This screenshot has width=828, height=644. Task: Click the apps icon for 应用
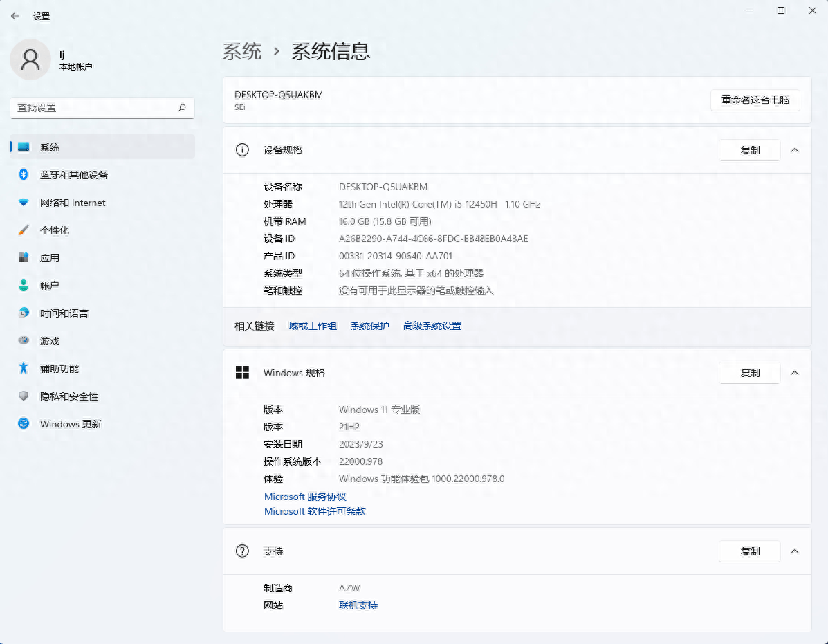[24, 257]
